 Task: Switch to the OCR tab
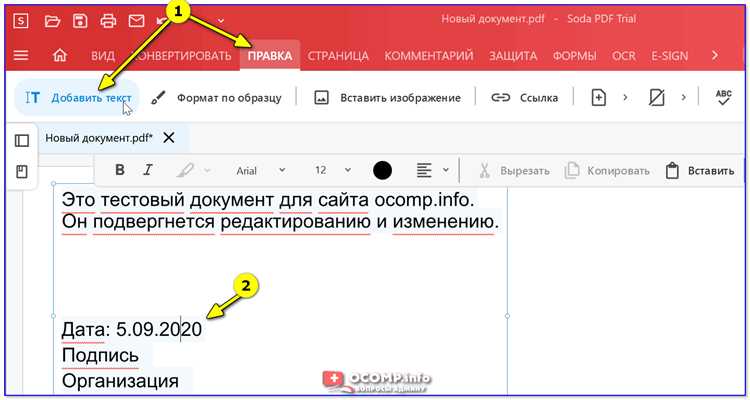(x=624, y=56)
